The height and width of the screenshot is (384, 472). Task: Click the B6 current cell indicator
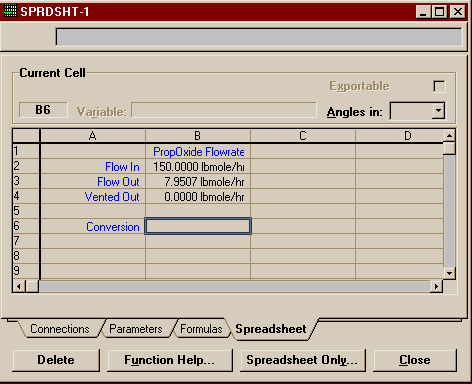coord(43,110)
